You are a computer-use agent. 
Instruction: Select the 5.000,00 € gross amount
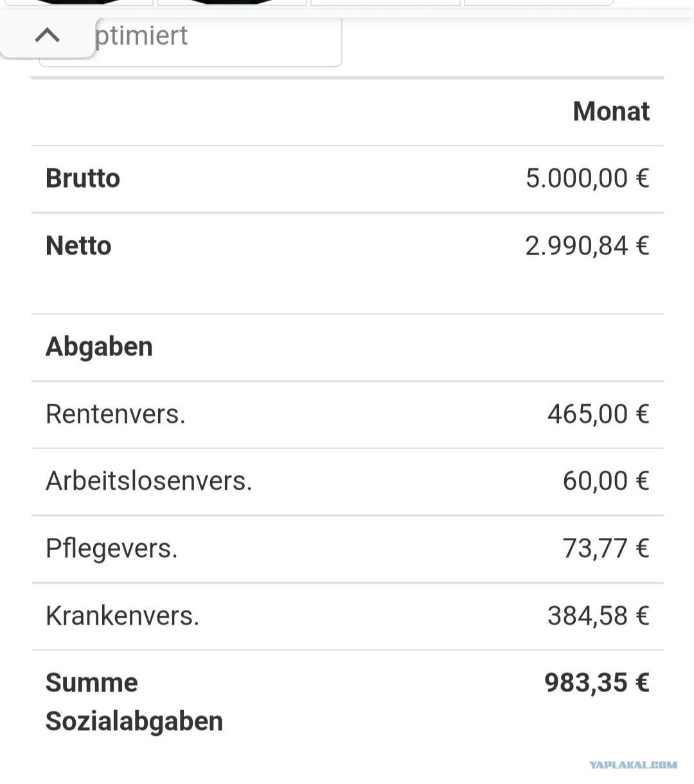[x=587, y=178]
